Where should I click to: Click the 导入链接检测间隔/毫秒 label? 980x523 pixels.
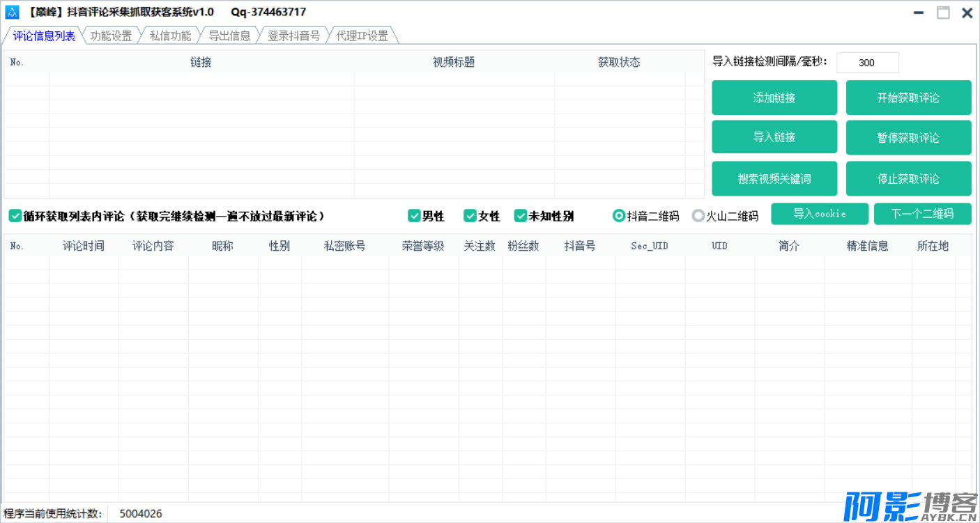click(770, 62)
